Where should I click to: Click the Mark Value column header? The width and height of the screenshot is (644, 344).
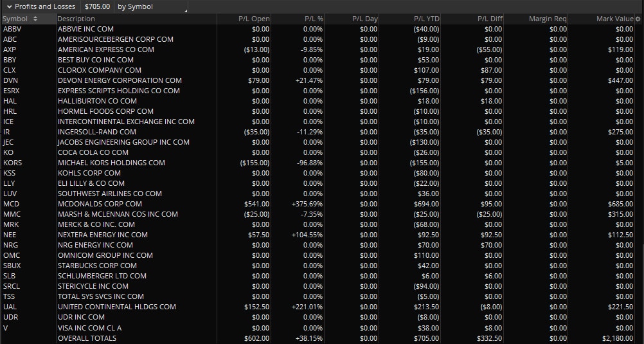(x=615, y=19)
